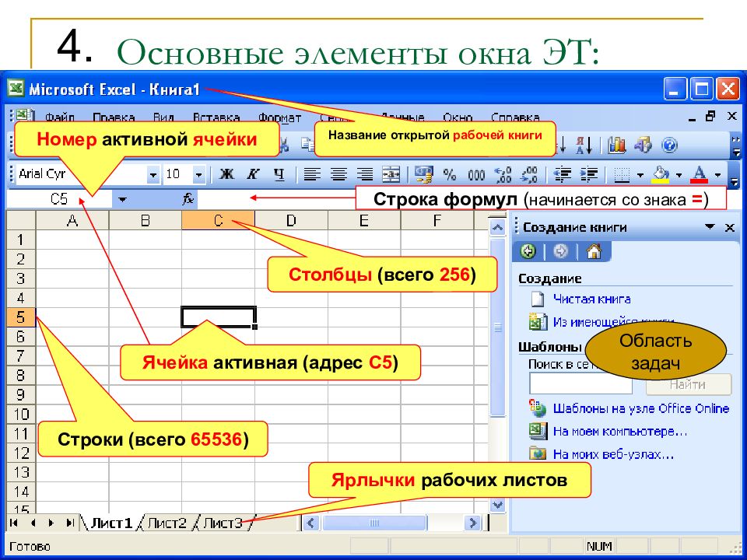Open the task pane Home icon
This screenshot has width=747, height=560.
(x=594, y=251)
